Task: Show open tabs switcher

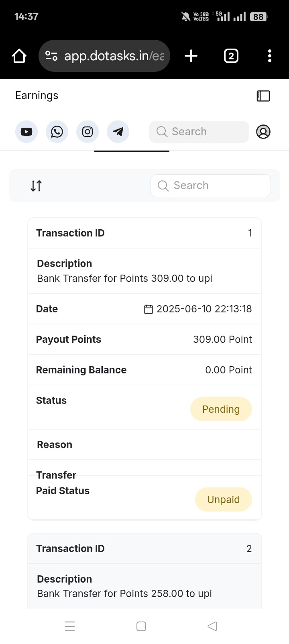Action: [x=231, y=56]
